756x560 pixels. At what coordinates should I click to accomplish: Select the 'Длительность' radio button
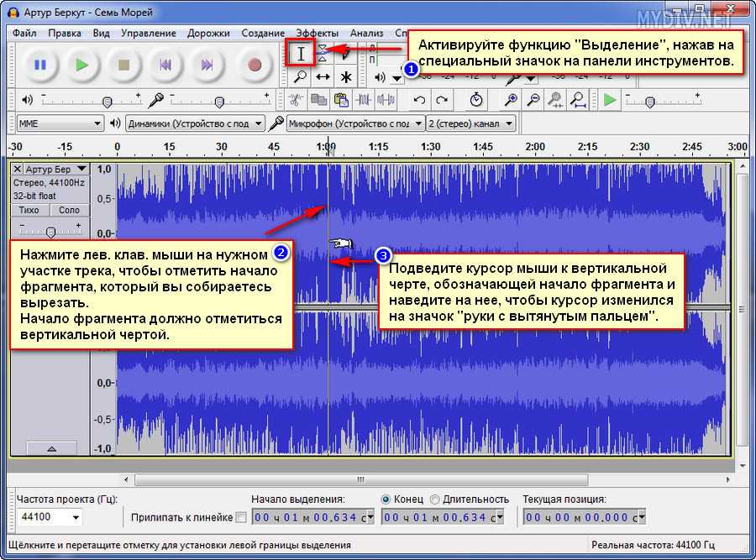(x=434, y=499)
